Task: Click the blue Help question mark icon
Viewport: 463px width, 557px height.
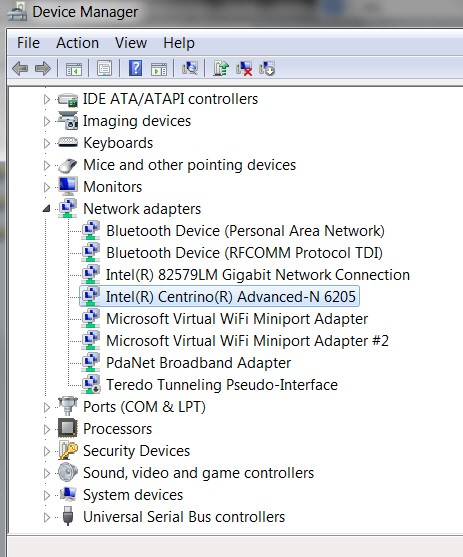Action: click(135, 68)
